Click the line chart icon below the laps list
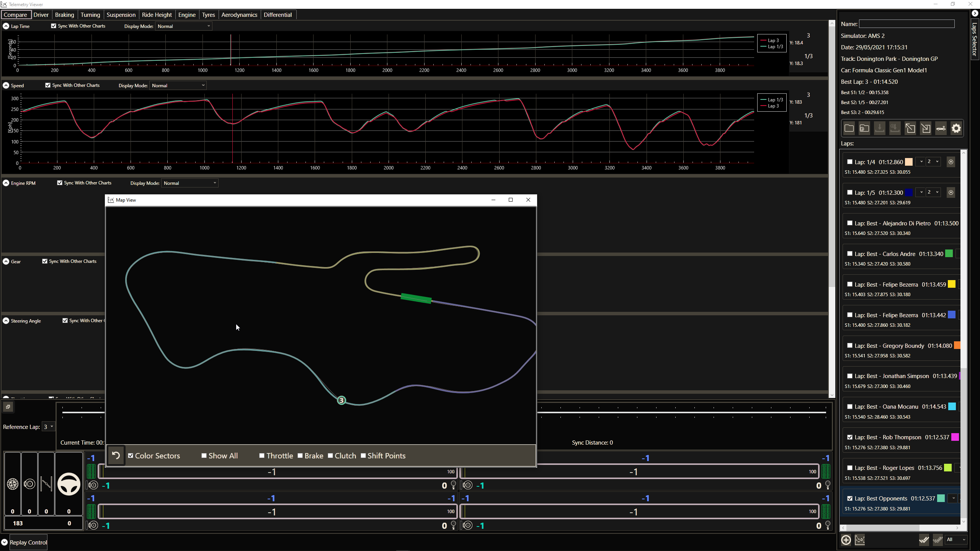 860,540
